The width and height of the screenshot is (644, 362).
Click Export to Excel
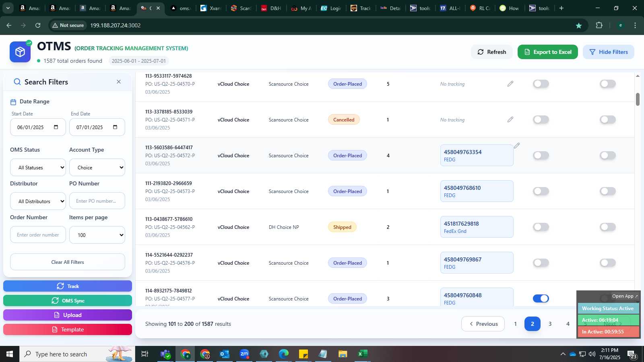point(548,52)
